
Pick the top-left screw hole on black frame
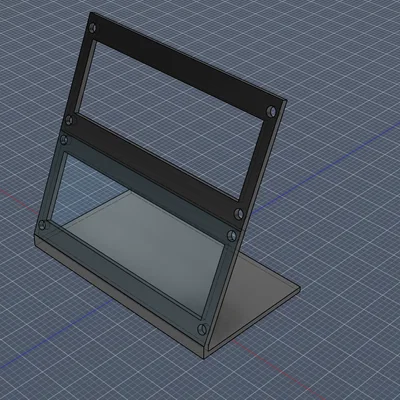[x=93, y=28]
